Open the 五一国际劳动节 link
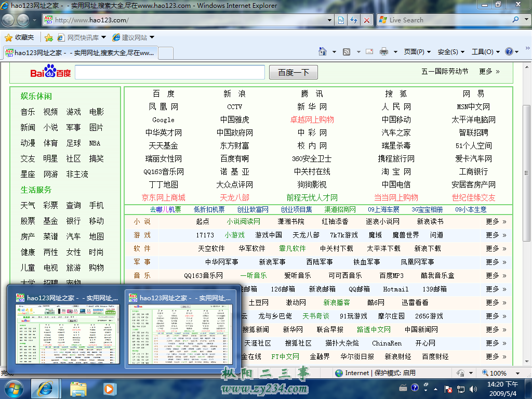 445,72
